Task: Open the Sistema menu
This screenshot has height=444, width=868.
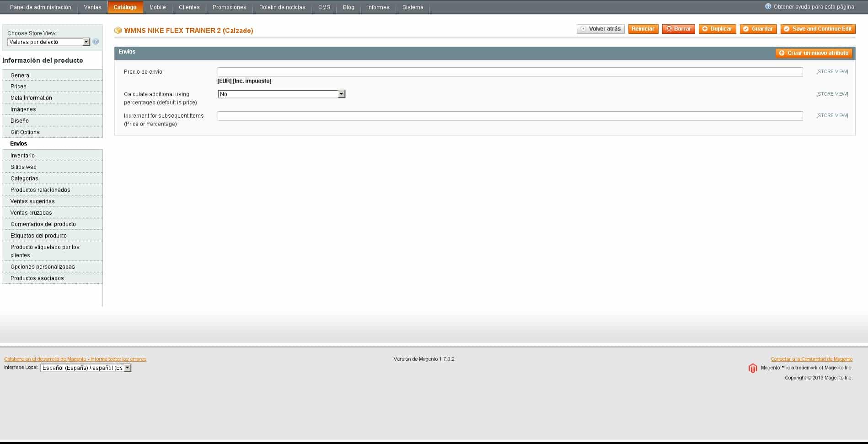Action: [x=413, y=7]
